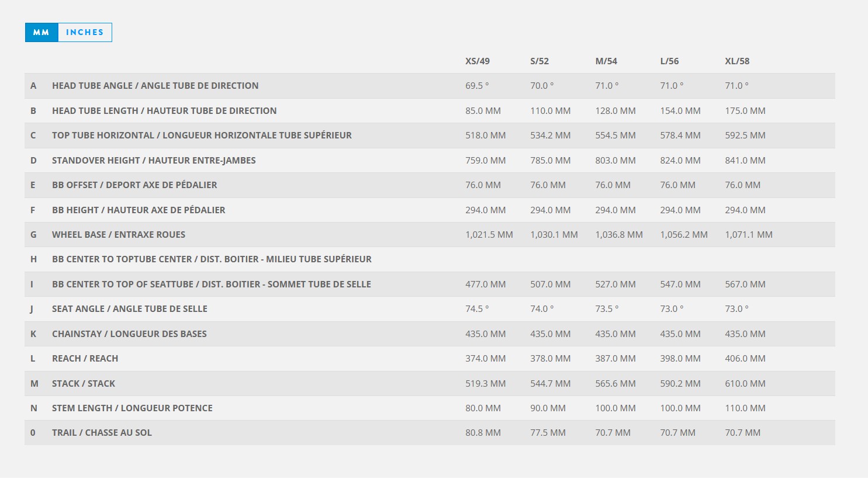Select the Reach row label
The height and width of the screenshot is (479, 868).
[x=85, y=359]
